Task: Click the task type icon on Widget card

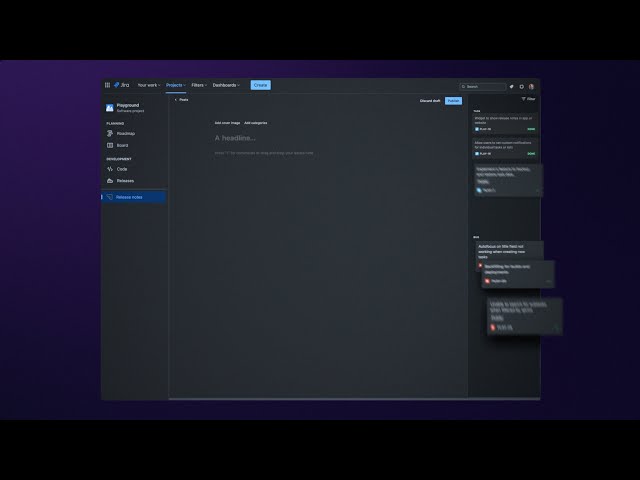Action: [477, 129]
